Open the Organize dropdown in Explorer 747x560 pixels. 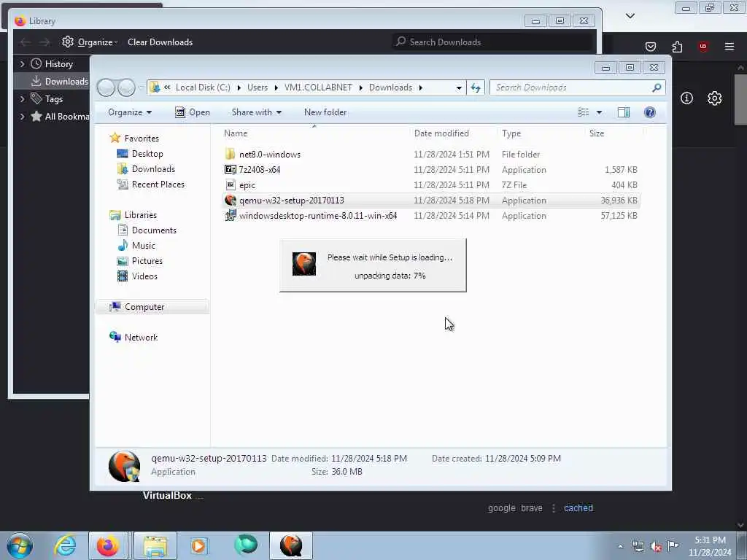pyautogui.click(x=130, y=112)
